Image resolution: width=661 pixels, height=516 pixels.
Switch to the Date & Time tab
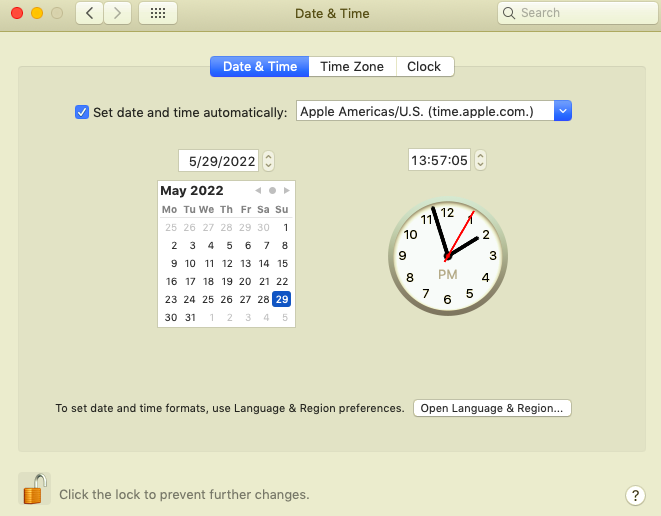(260, 67)
